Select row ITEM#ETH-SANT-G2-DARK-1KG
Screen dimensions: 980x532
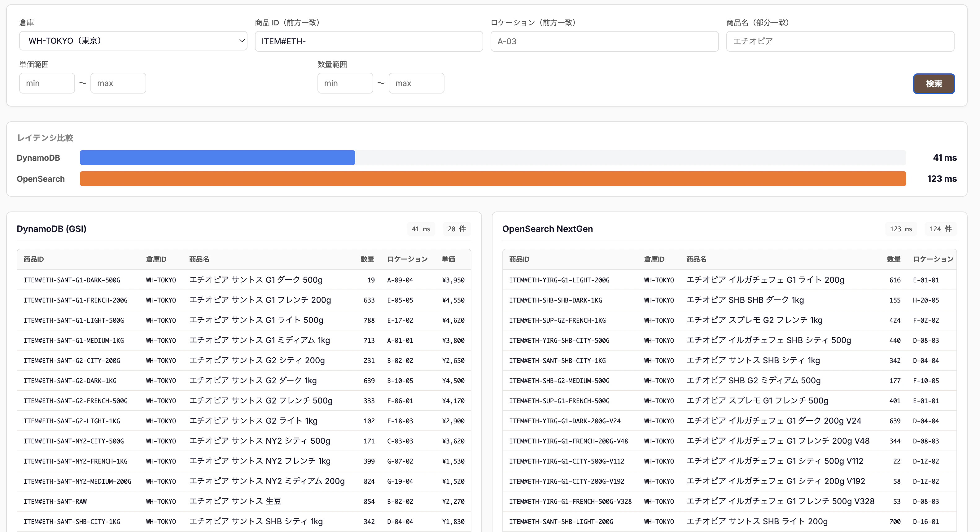point(244,381)
